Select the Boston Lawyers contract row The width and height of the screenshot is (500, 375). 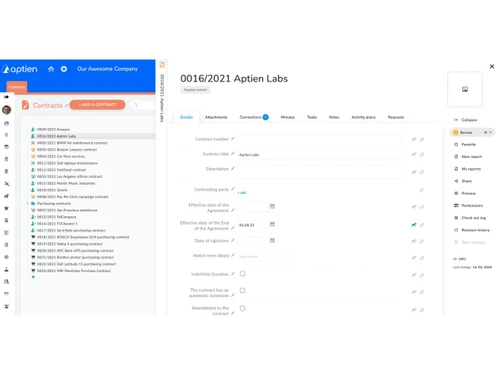pos(64,150)
